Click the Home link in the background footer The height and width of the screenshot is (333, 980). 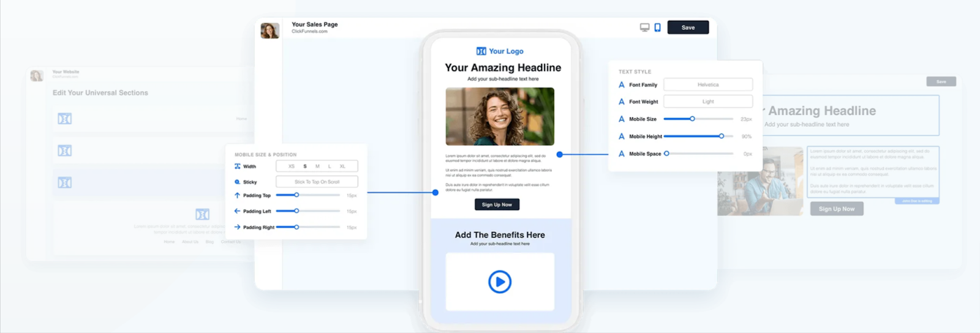point(169,242)
